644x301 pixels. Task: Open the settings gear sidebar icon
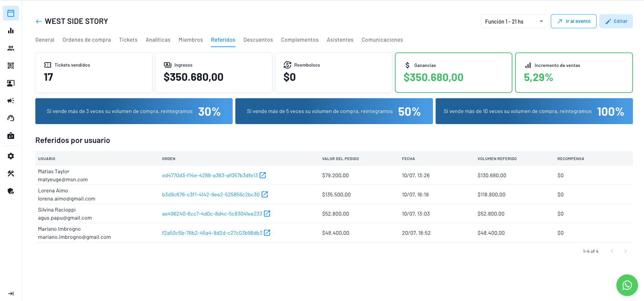click(11, 156)
